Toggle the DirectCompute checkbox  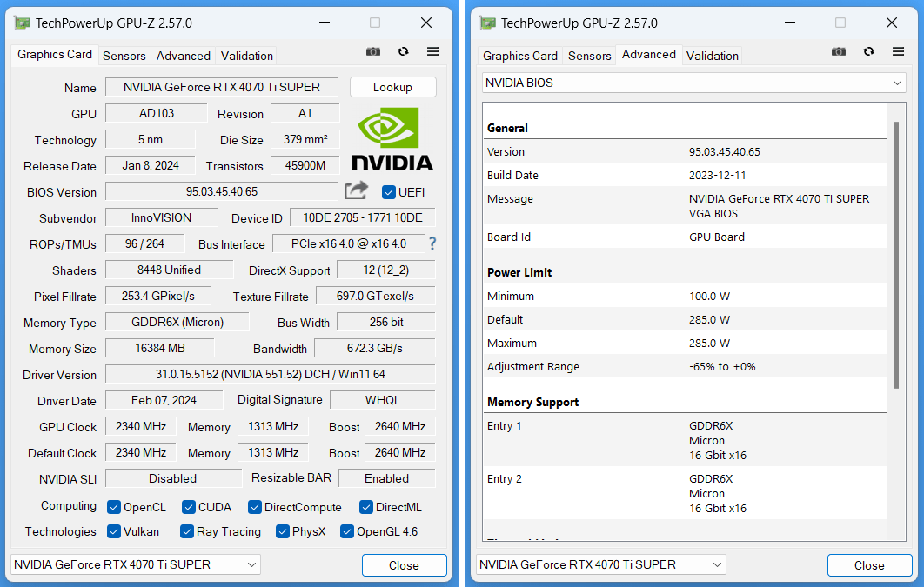pyautogui.click(x=255, y=507)
